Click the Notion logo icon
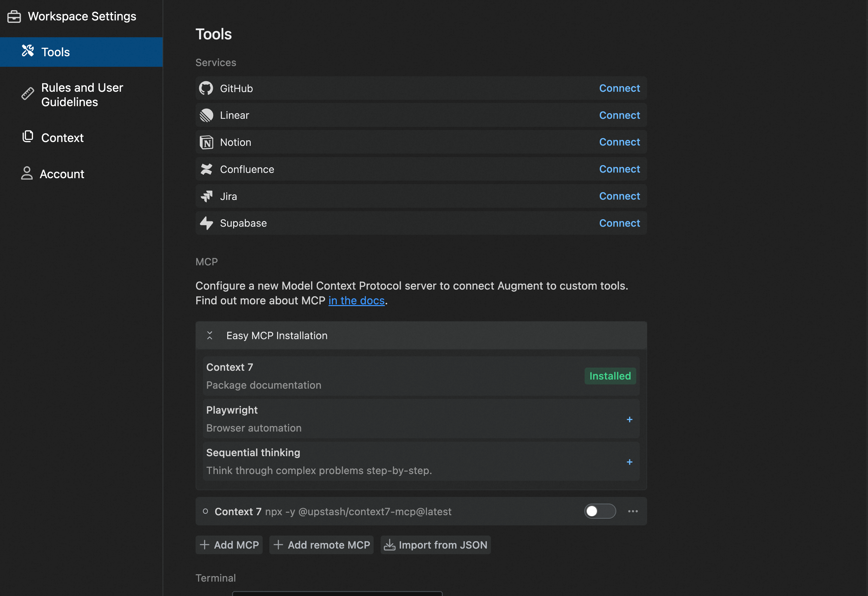868x596 pixels. point(206,142)
